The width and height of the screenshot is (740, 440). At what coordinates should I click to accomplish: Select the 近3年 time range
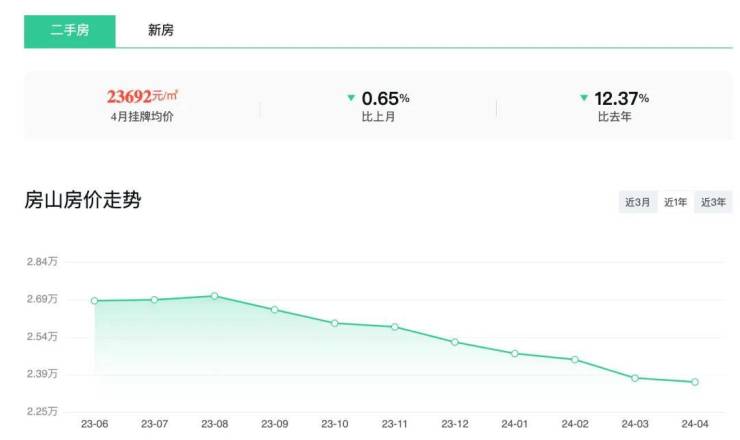tap(713, 202)
